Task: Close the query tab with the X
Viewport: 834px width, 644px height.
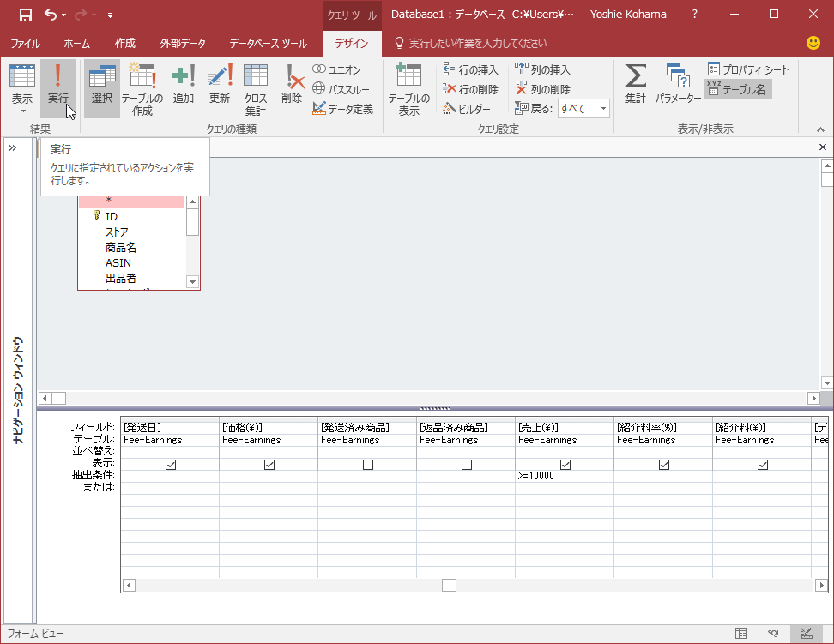Action: click(822, 147)
